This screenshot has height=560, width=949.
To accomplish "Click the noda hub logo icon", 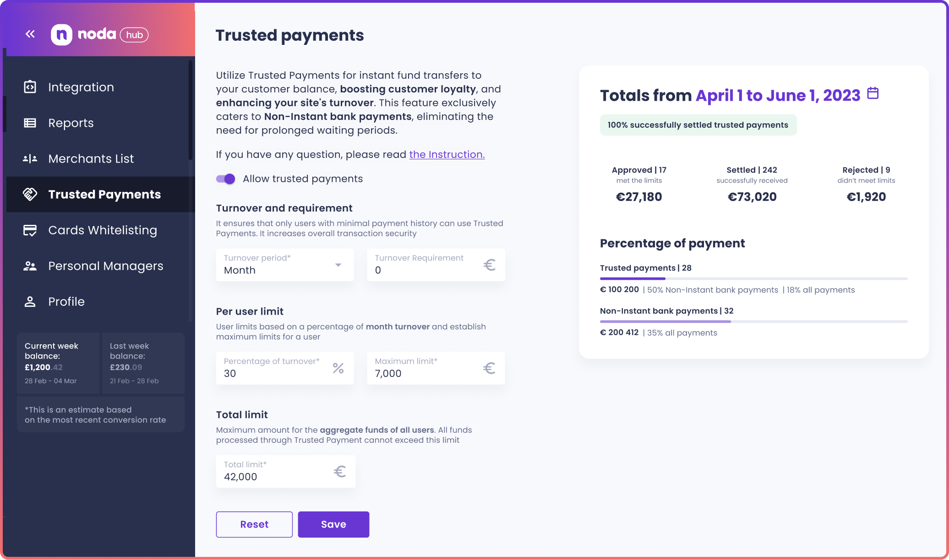I will 61,35.
